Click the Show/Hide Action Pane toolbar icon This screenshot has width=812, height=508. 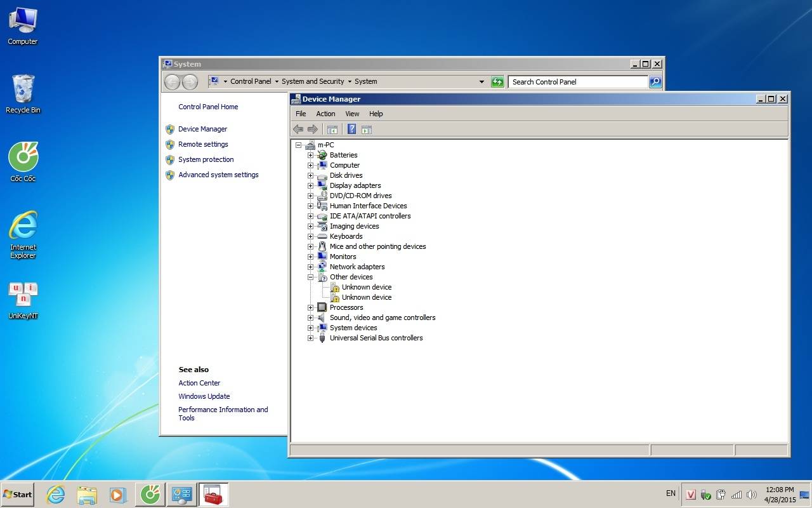(x=366, y=130)
